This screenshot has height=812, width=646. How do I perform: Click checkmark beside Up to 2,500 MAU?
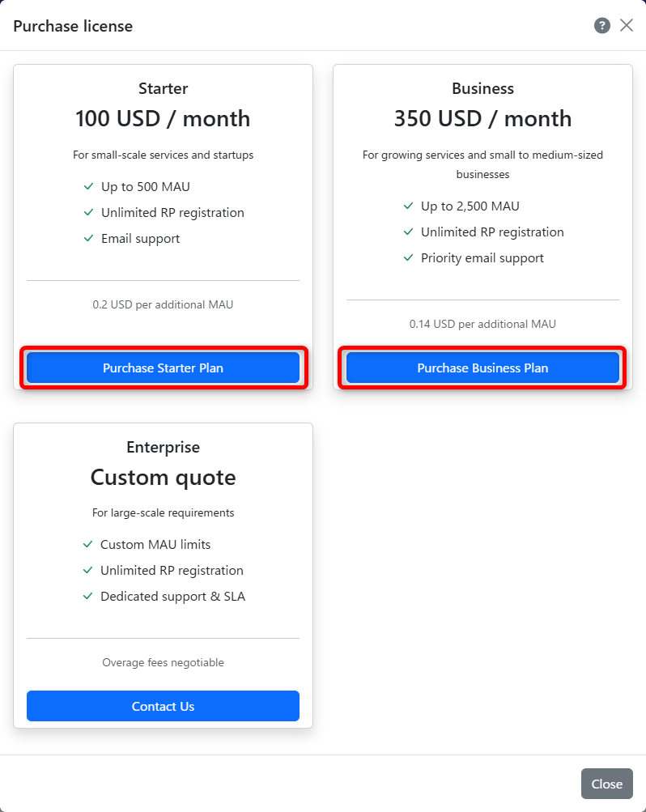point(409,206)
